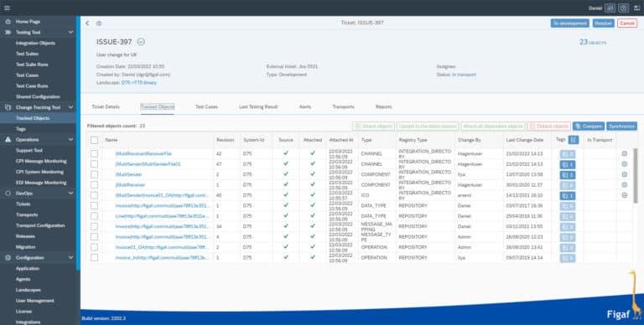The height and width of the screenshot is (325, 644).
Task: Open the Last Testing Result tab
Action: pos(258,106)
